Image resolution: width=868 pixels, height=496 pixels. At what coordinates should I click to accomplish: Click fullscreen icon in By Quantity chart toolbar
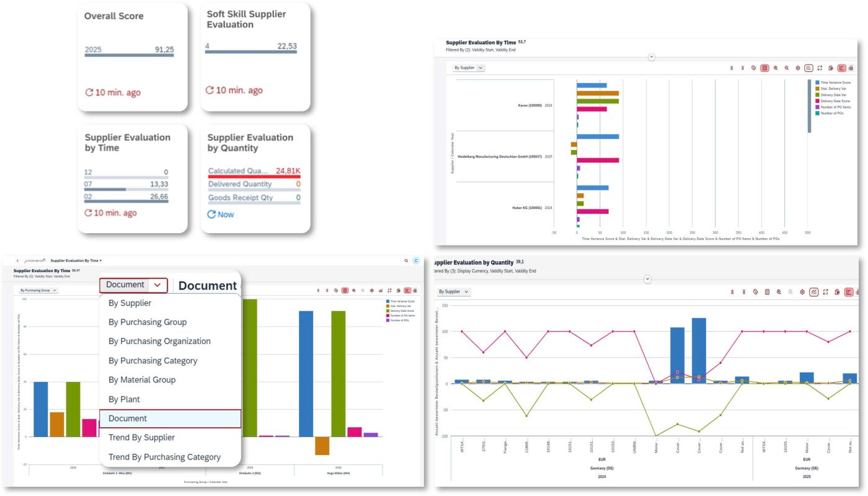(826, 292)
